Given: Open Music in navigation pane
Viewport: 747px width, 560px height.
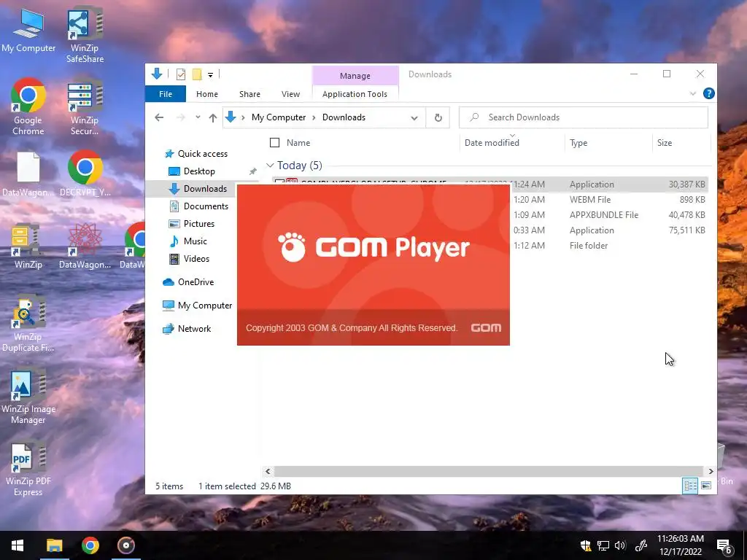Looking at the screenshot, I should click(189, 241).
